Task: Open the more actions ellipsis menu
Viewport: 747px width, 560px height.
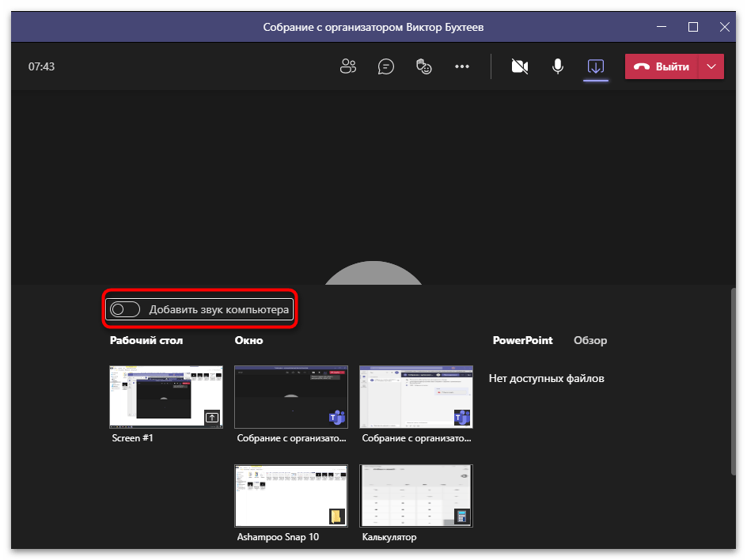Action: point(462,66)
